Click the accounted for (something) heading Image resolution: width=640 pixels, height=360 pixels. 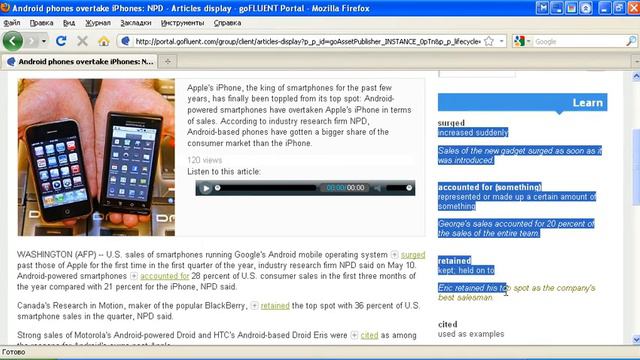point(490,187)
